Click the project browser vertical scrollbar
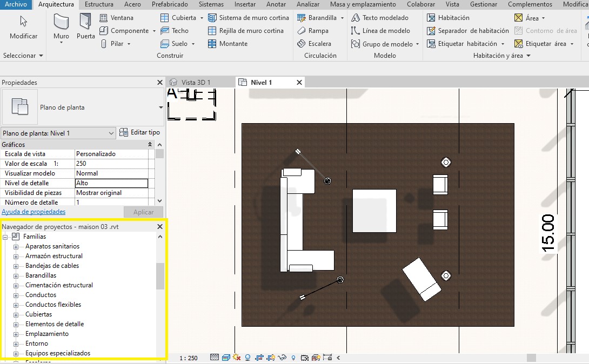 pyautogui.click(x=160, y=276)
